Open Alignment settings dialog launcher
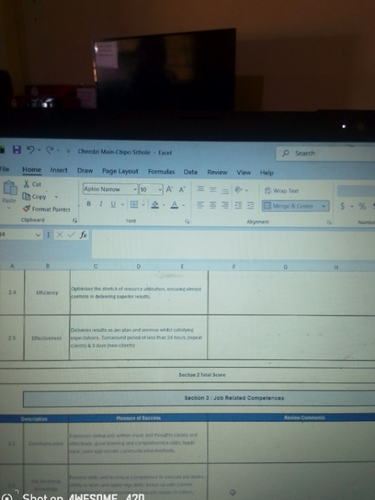The width and height of the screenshot is (375, 500). [329, 222]
